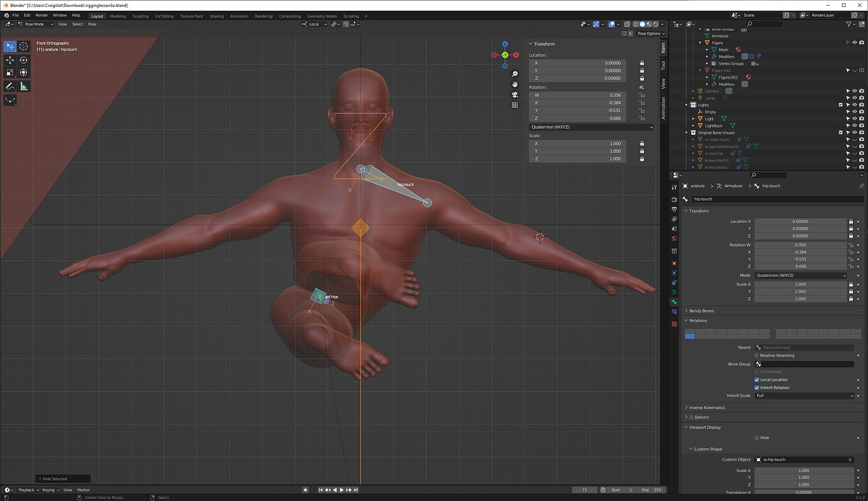The height and width of the screenshot is (501, 868).
Task: Switch to the Shading workspace tab
Action: pos(217,16)
